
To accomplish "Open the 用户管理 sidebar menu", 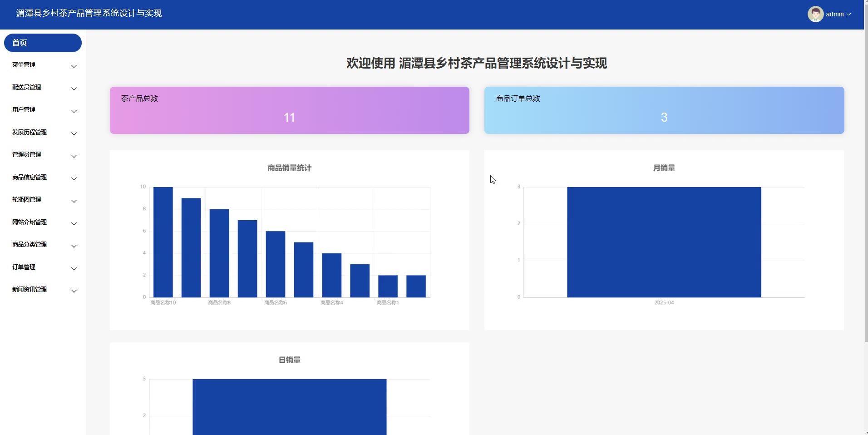I will (x=43, y=110).
